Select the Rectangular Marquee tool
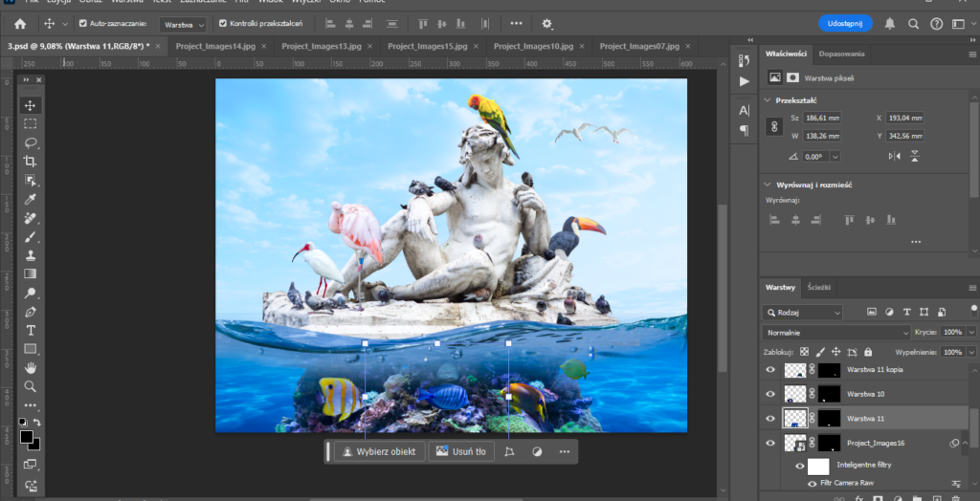This screenshot has width=980, height=501. (x=30, y=123)
